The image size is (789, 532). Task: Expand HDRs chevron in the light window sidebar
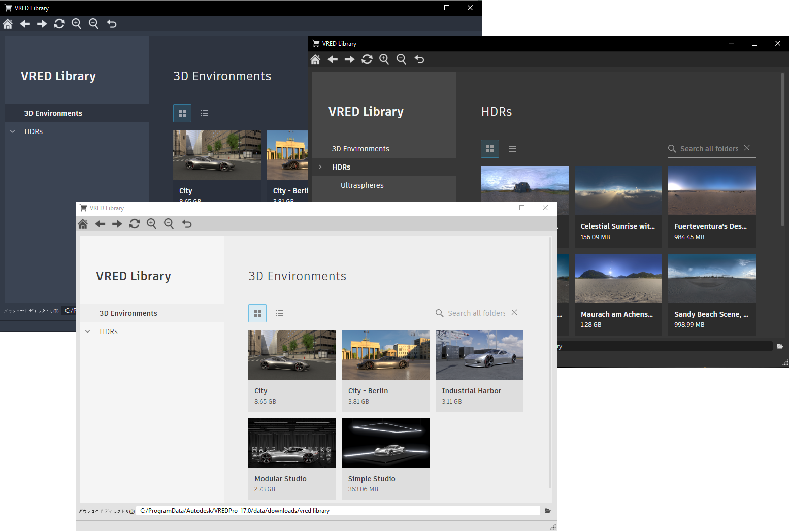[x=88, y=331]
